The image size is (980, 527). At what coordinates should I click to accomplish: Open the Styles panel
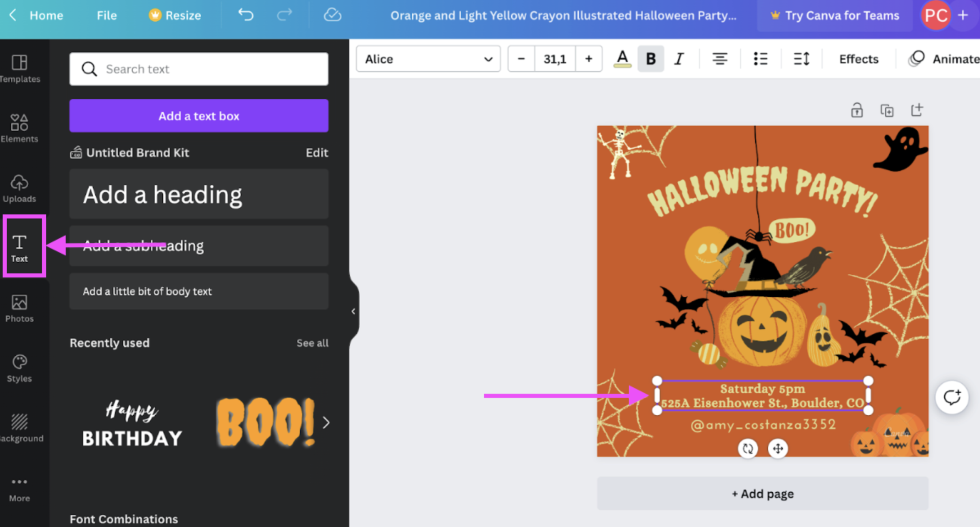click(19, 368)
